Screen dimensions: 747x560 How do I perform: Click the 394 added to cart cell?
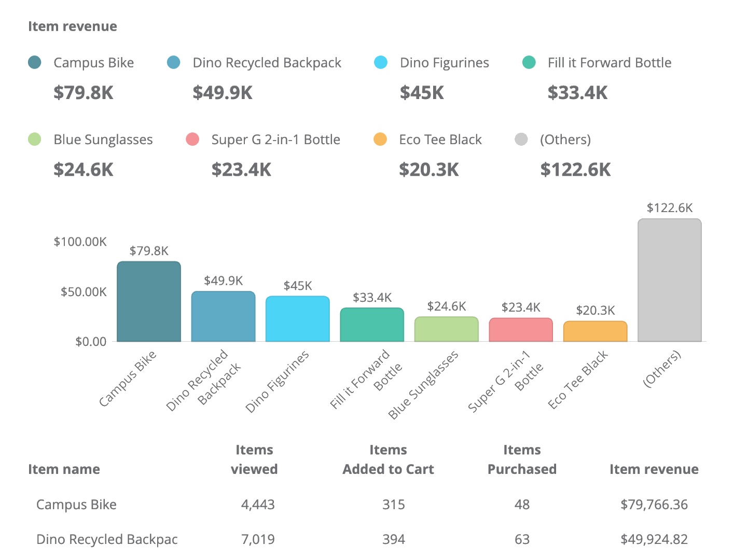394,539
